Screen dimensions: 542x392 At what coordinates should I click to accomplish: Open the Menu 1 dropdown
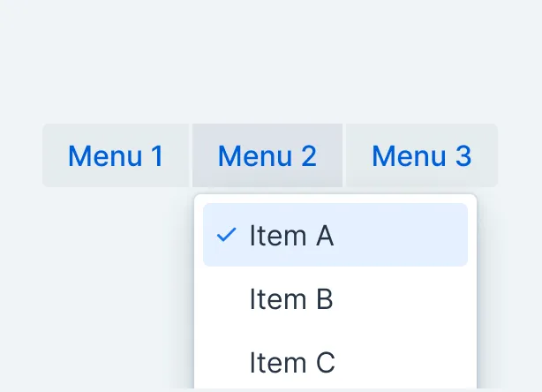click(116, 156)
